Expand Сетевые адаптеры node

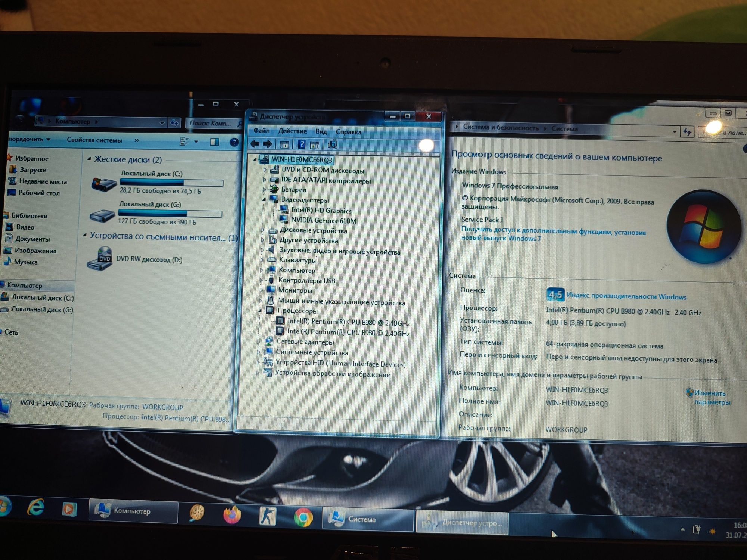(x=259, y=341)
